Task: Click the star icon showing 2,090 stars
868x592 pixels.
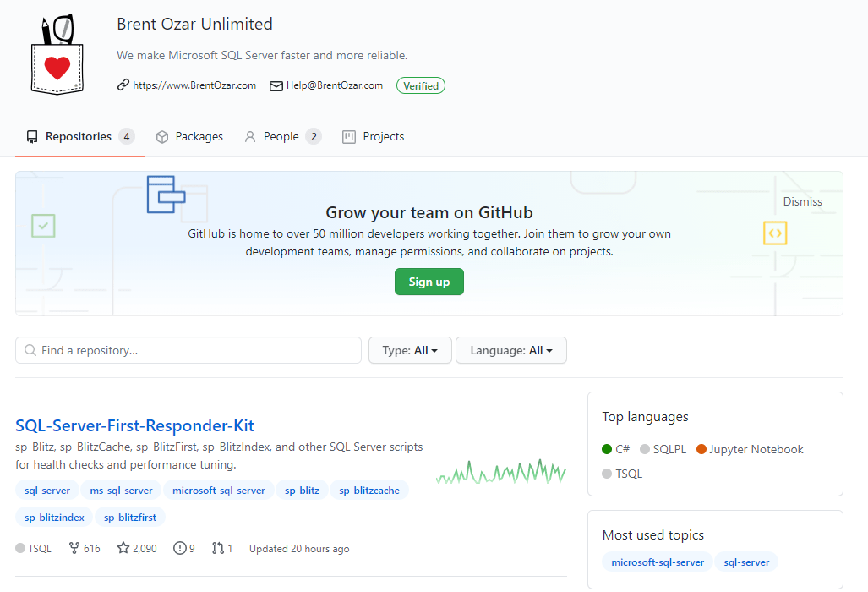Action: click(123, 548)
